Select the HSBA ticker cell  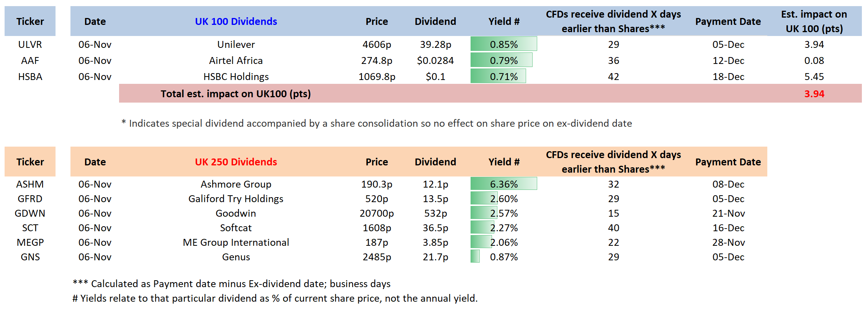point(30,77)
